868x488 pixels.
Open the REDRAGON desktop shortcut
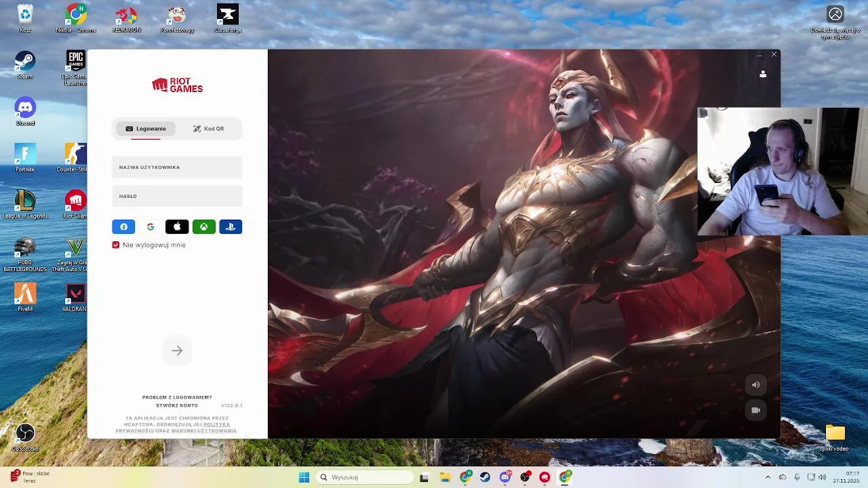[x=126, y=18]
